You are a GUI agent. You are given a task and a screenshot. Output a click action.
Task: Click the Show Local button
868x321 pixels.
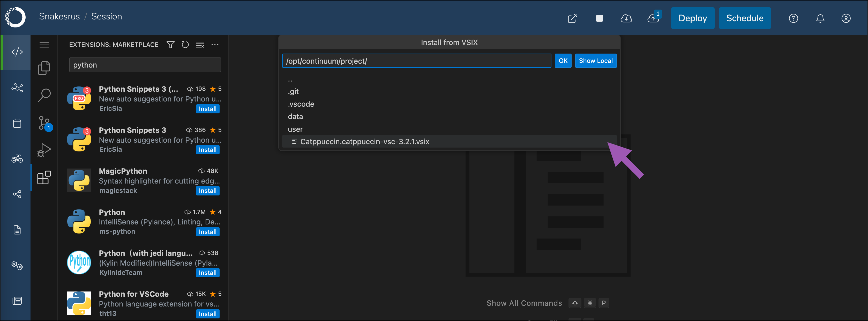[595, 61]
